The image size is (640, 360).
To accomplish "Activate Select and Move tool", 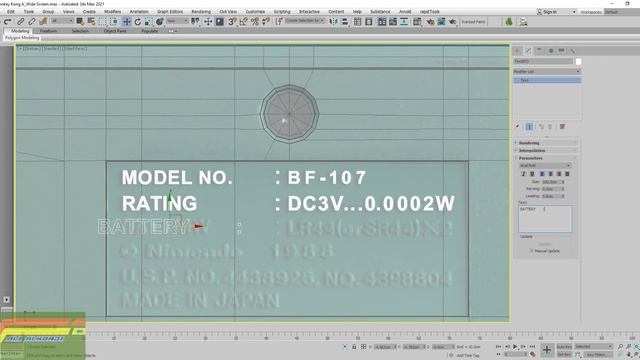I will 127,21.
